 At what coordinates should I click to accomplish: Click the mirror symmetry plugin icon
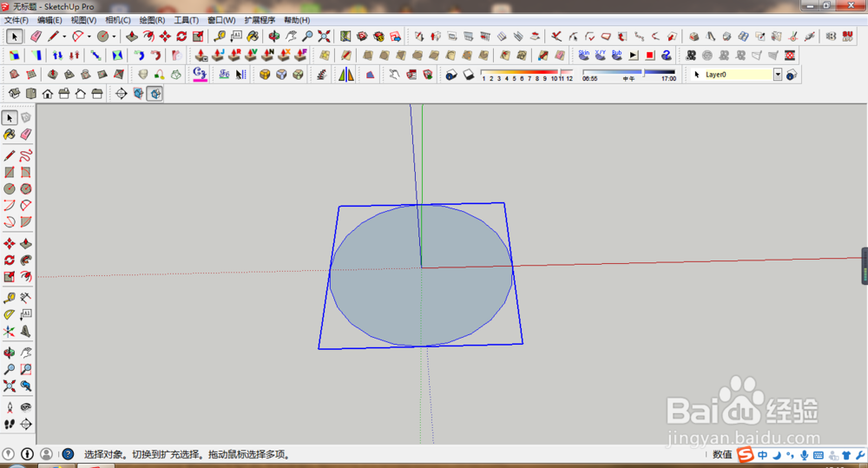point(346,74)
